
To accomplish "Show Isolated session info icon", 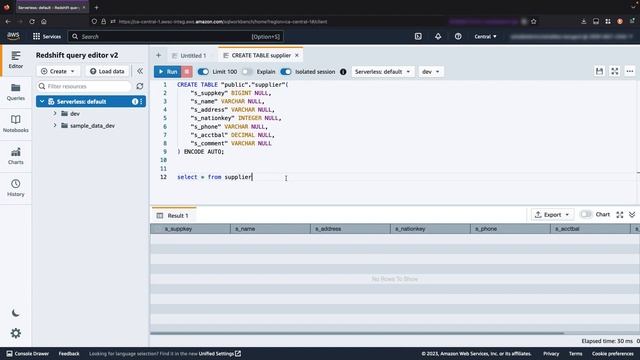I will [343, 71].
